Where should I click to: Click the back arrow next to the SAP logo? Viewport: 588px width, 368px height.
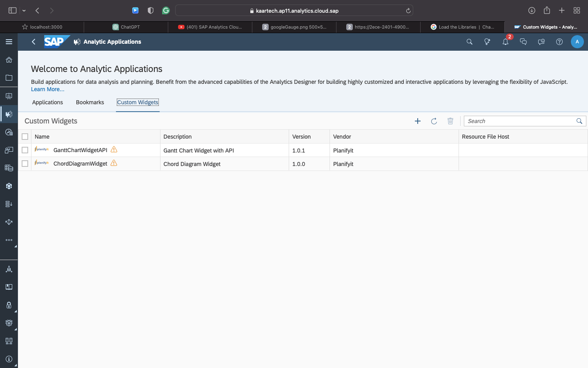[x=33, y=42]
